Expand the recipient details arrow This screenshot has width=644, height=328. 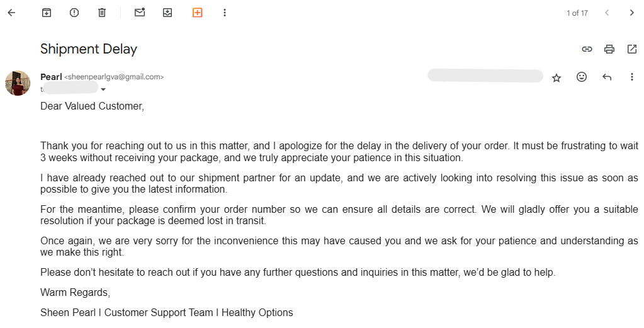[103, 89]
